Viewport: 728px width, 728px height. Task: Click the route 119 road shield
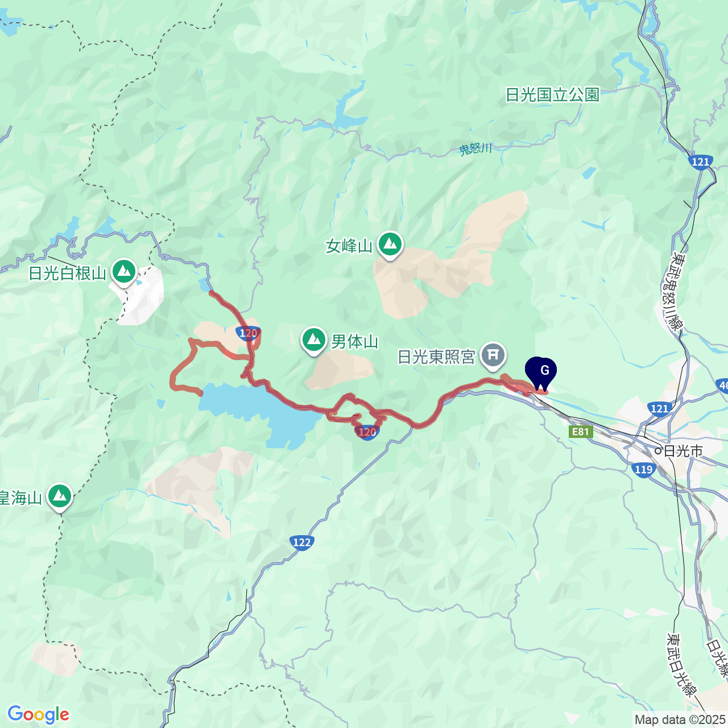tap(643, 469)
